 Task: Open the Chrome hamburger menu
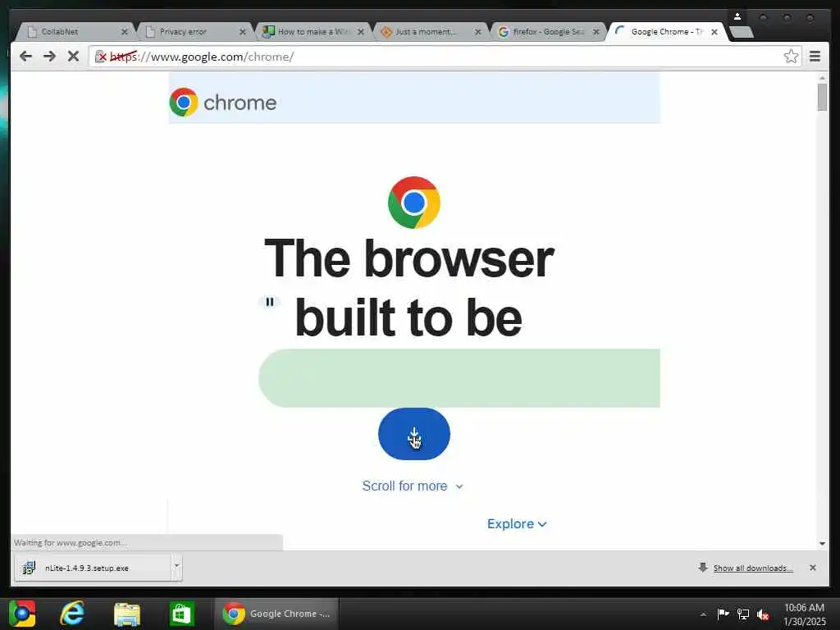815,57
